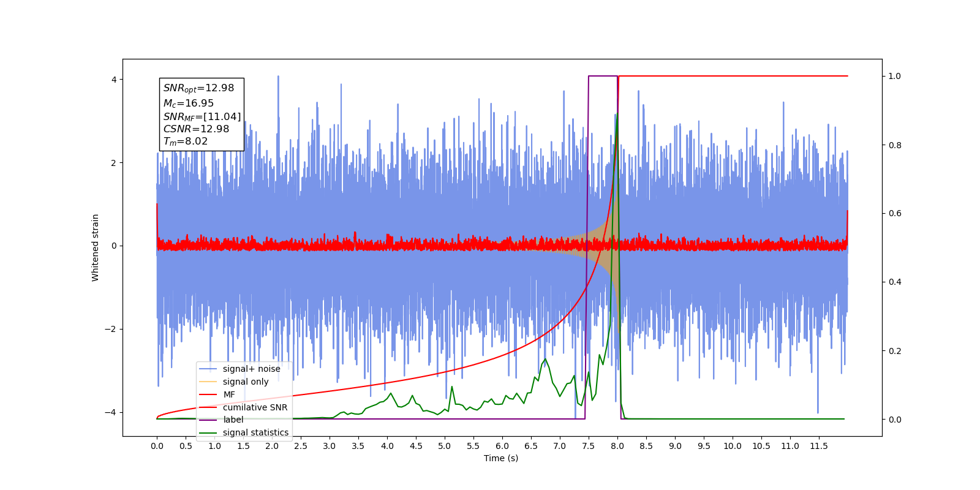This screenshot has width=980, height=490.
Task: Click the x-axis tick label 0.5
Action: 186,446
